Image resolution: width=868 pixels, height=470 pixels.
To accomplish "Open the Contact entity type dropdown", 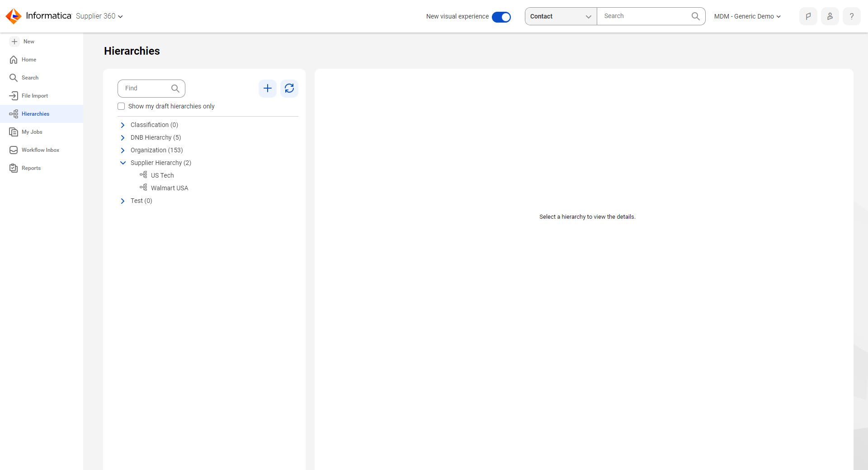I will coord(561,16).
